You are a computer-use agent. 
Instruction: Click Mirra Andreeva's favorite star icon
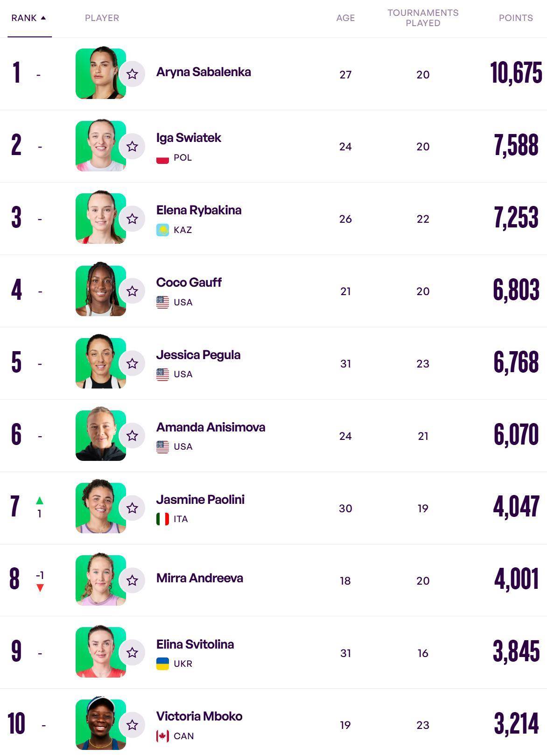[x=132, y=580]
